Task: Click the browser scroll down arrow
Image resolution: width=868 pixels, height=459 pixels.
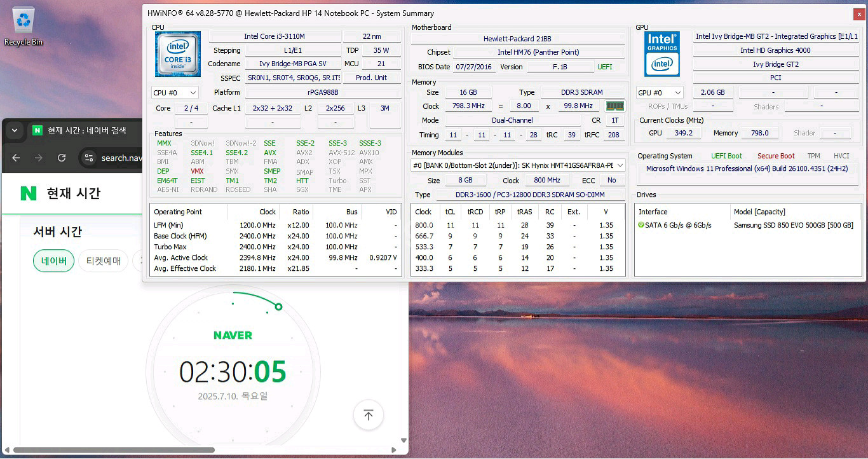Action: (403, 441)
